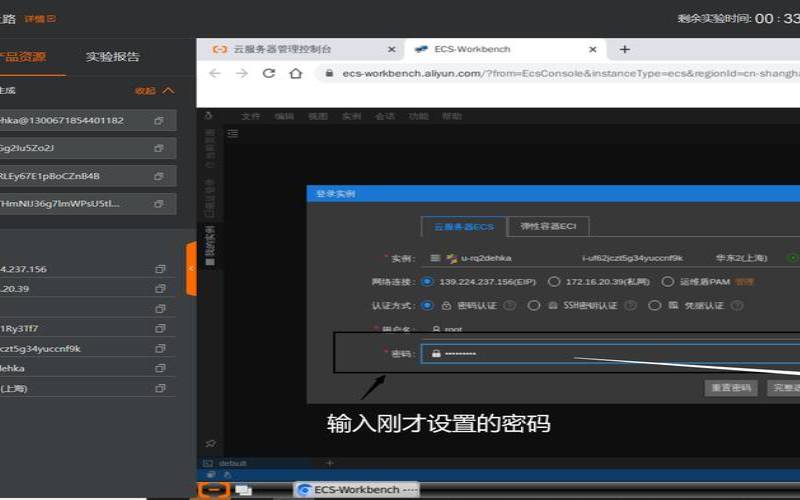Choose 凭据认证 credential authentication
The image size is (800, 500).
pyautogui.click(x=655, y=306)
